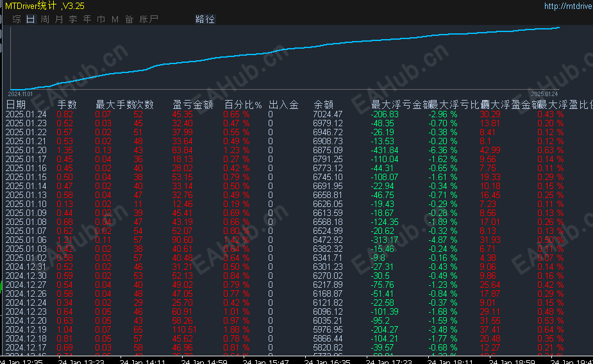Select the 年 yearly tab

coord(87,19)
